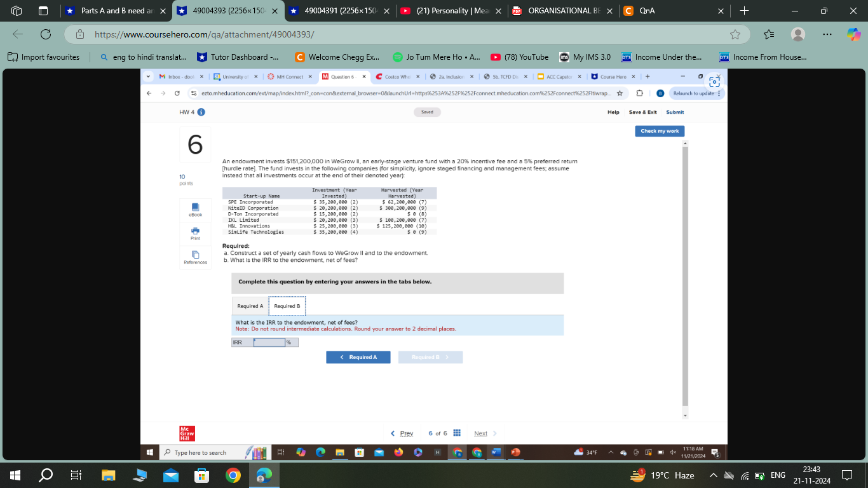The width and height of the screenshot is (868, 488).
Task: Open Edge workspaces icon at top-left
Action: (x=17, y=11)
